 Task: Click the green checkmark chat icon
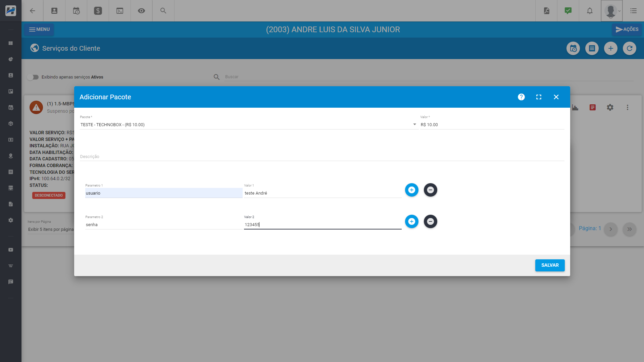(568, 11)
